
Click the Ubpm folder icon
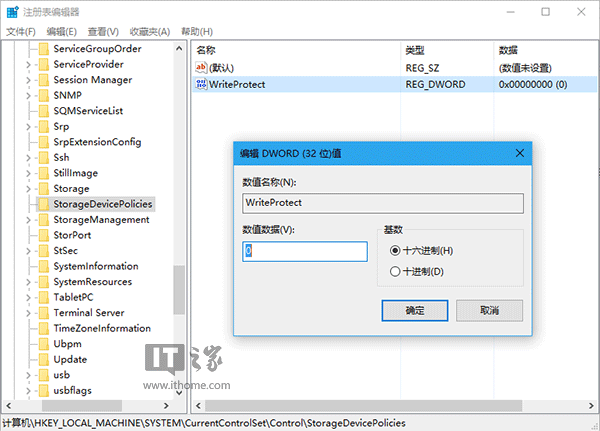tap(44, 344)
